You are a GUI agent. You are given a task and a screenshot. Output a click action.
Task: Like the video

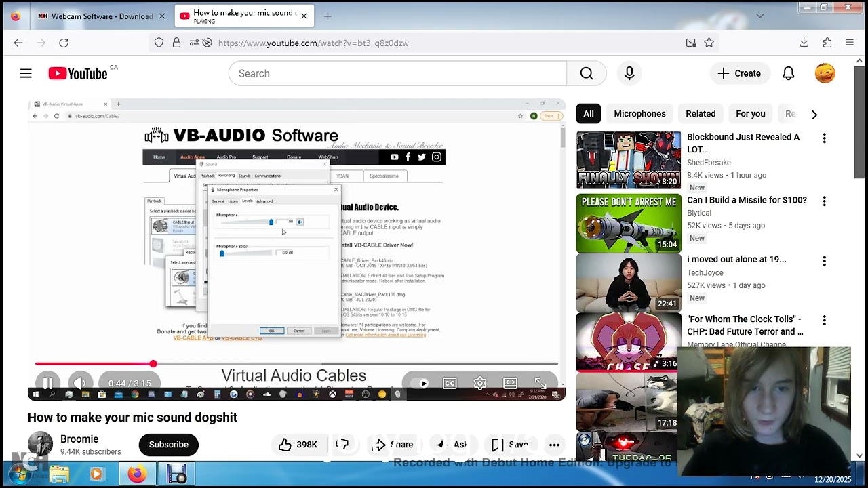297,445
